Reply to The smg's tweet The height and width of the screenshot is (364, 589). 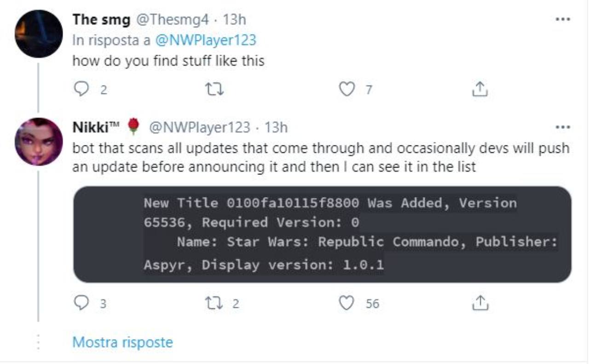click(x=81, y=89)
